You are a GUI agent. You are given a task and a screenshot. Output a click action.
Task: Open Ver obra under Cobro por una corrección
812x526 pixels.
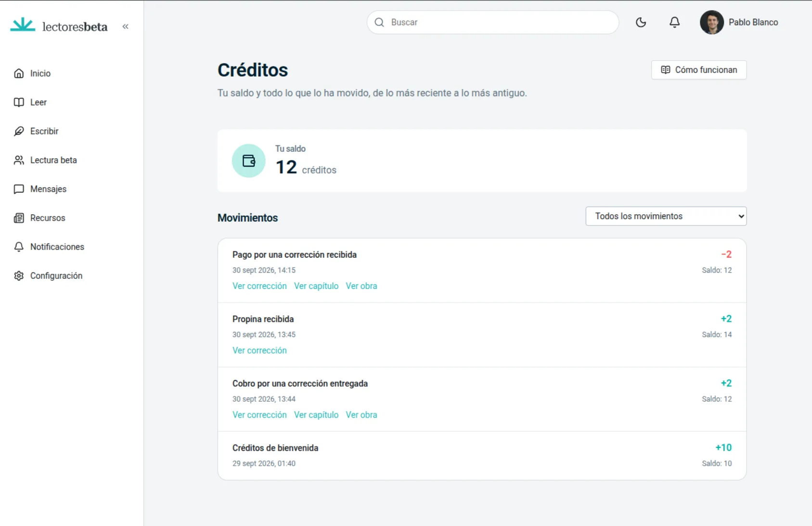coord(361,415)
